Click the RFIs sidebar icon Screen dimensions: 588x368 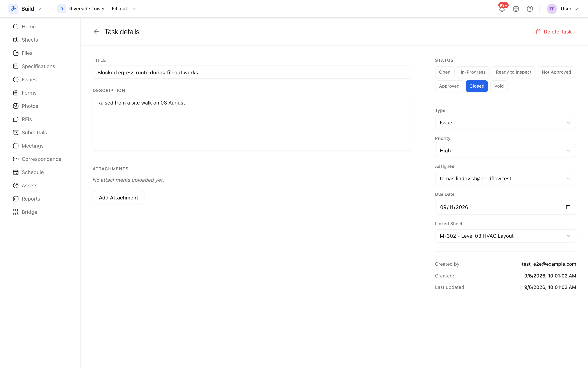pos(16,119)
